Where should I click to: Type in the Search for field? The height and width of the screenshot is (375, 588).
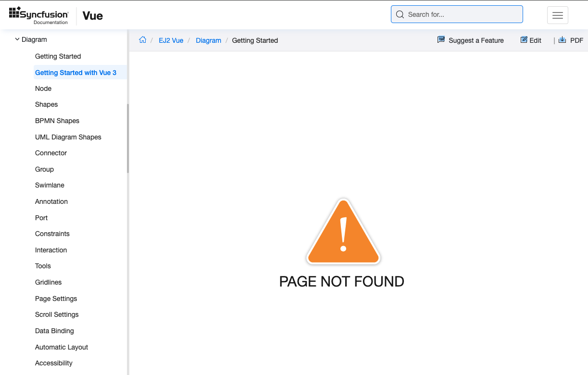click(462, 14)
